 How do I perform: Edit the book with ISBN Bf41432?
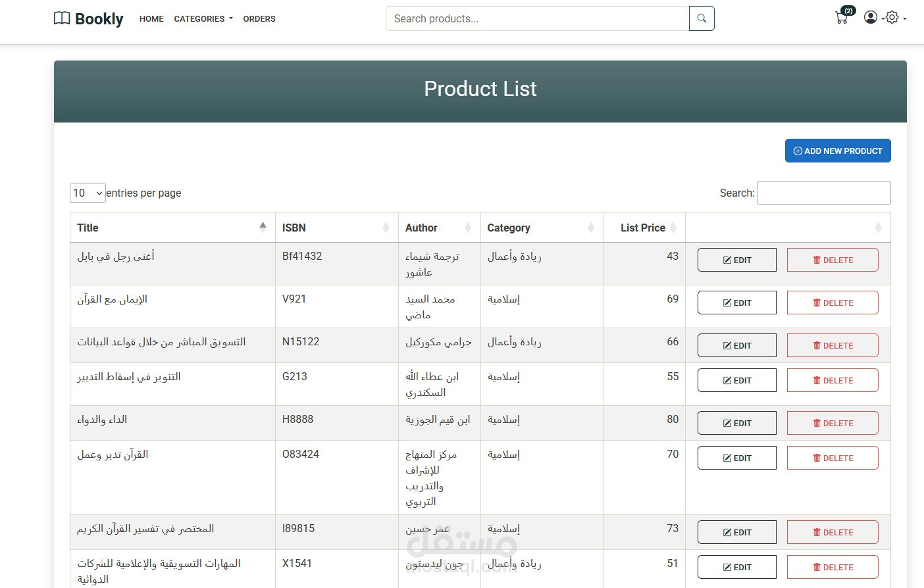click(736, 260)
